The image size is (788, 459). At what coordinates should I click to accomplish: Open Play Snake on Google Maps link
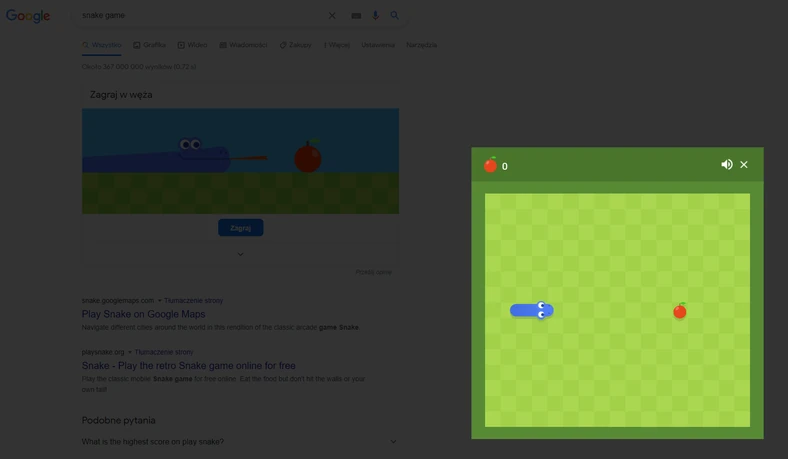[143, 314]
